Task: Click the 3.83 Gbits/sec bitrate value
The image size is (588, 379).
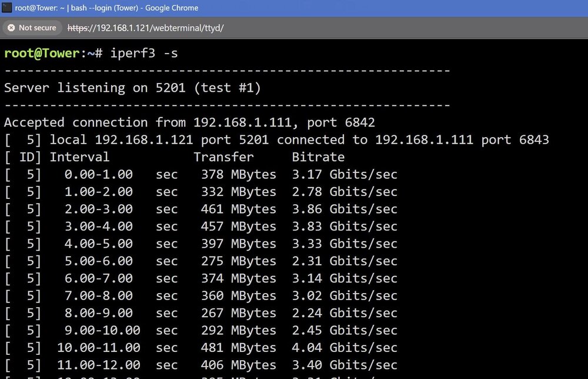Action: 345,226
